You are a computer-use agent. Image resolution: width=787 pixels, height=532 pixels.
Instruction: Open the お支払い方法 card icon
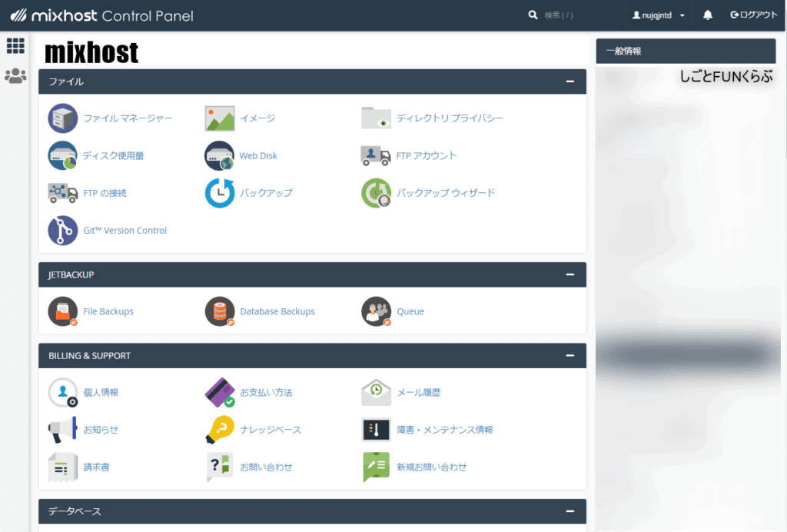(219, 393)
